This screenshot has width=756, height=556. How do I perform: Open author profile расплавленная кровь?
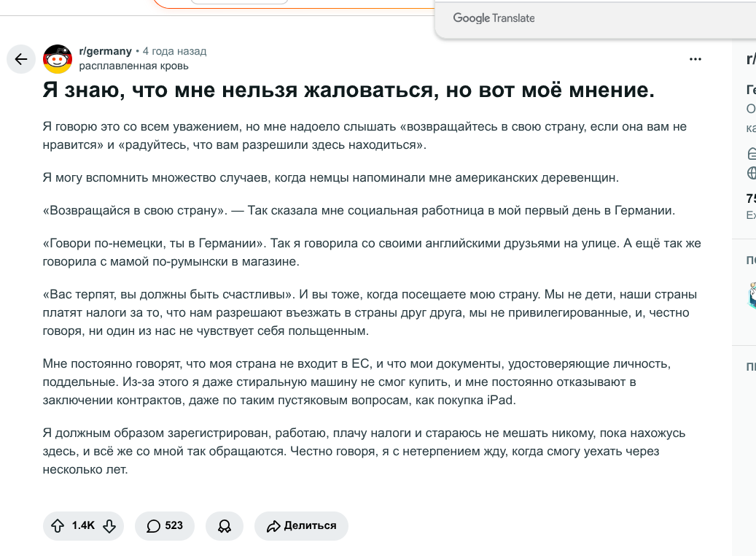pos(133,66)
